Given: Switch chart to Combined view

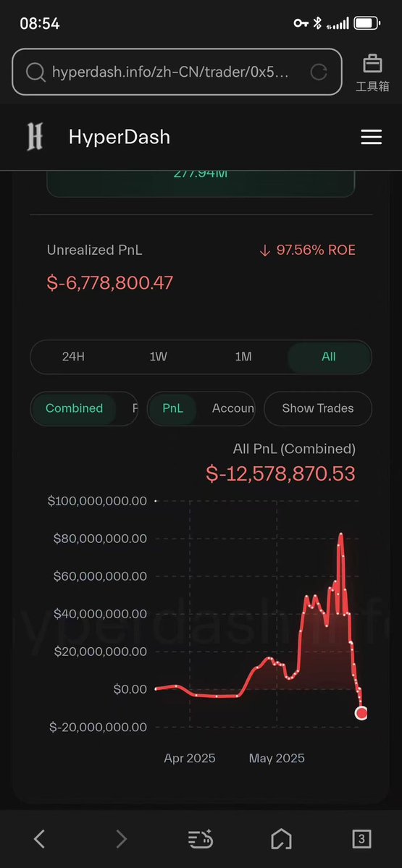Looking at the screenshot, I should click(74, 408).
